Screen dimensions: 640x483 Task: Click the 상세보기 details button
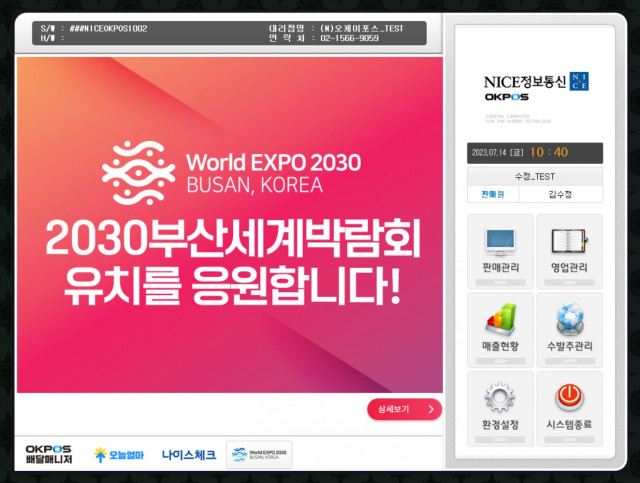(395, 409)
